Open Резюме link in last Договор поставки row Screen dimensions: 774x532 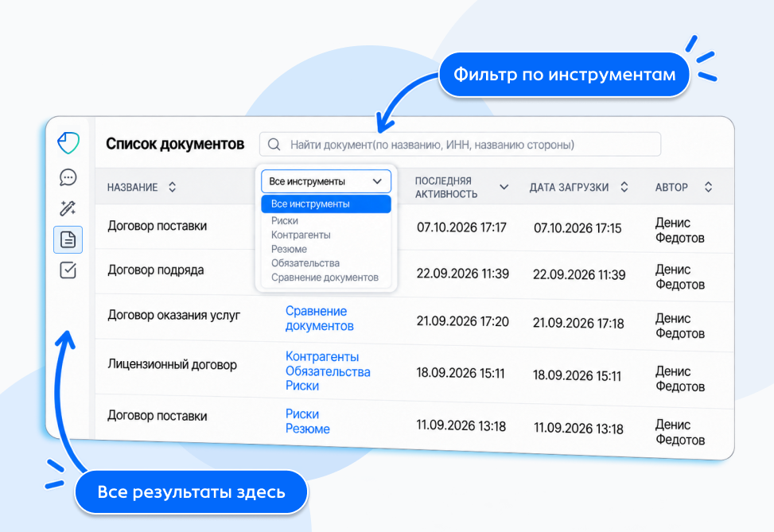click(x=308, y=429)
